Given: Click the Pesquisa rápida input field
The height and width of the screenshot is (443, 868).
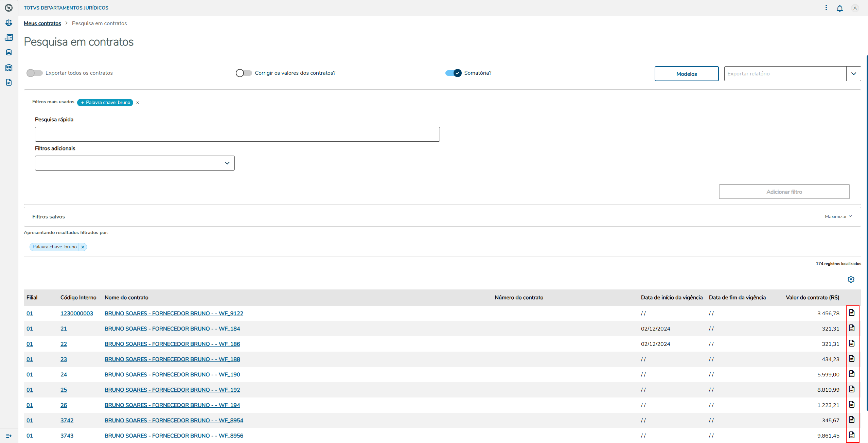Looking at the screenshot, I should (x=237, y=134).
